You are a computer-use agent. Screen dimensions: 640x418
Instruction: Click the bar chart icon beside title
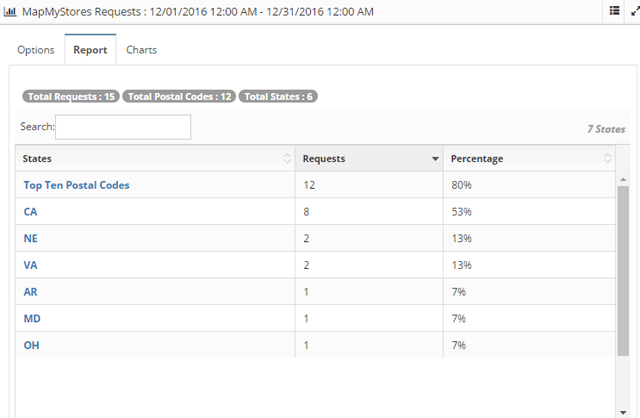pyautogui.click(x=9, y=12)
